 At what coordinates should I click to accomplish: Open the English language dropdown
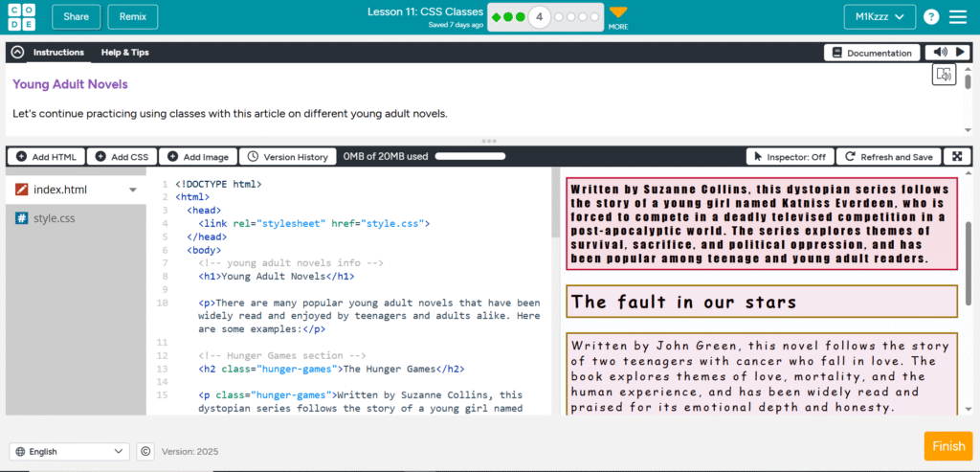point(69,451)
